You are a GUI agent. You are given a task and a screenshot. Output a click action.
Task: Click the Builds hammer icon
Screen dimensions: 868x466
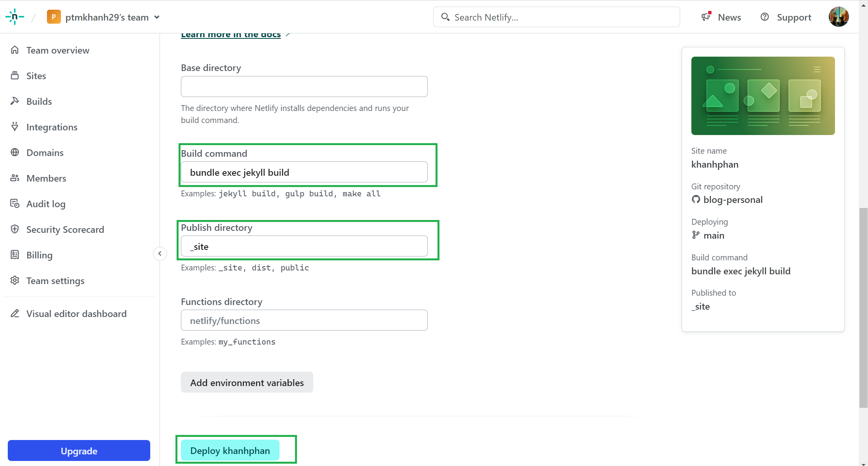[15, 101]
